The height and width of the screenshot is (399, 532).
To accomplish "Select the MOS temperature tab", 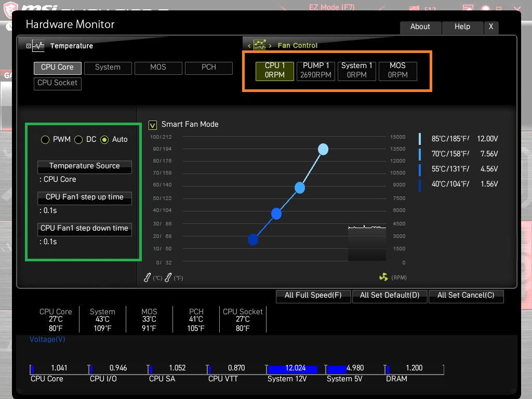I will tap(158, 68).
